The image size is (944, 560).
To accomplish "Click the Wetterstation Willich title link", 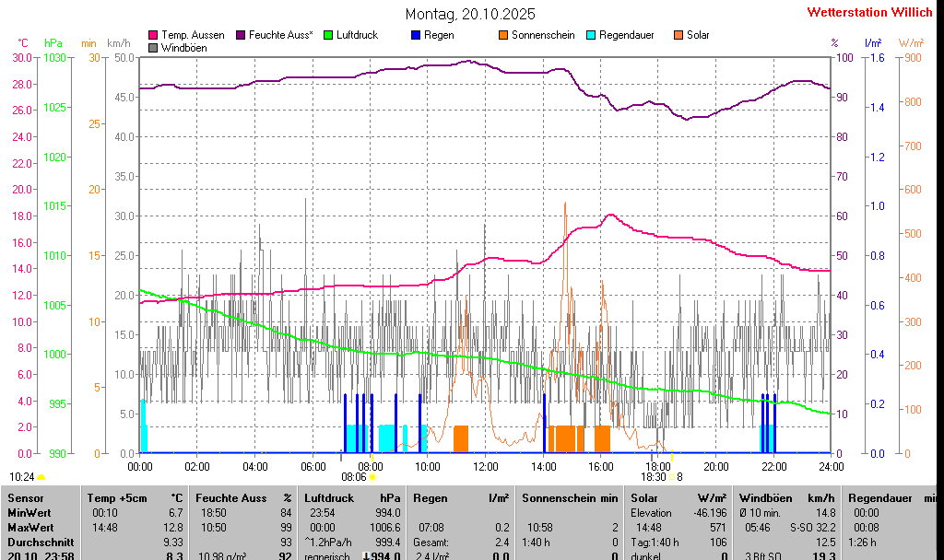I will 869,13.
